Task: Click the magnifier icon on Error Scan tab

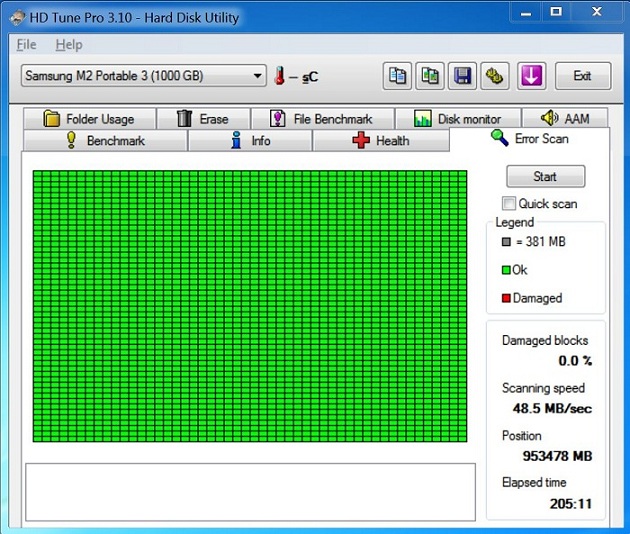Action: pyautogui.click(x=499, y=138)
